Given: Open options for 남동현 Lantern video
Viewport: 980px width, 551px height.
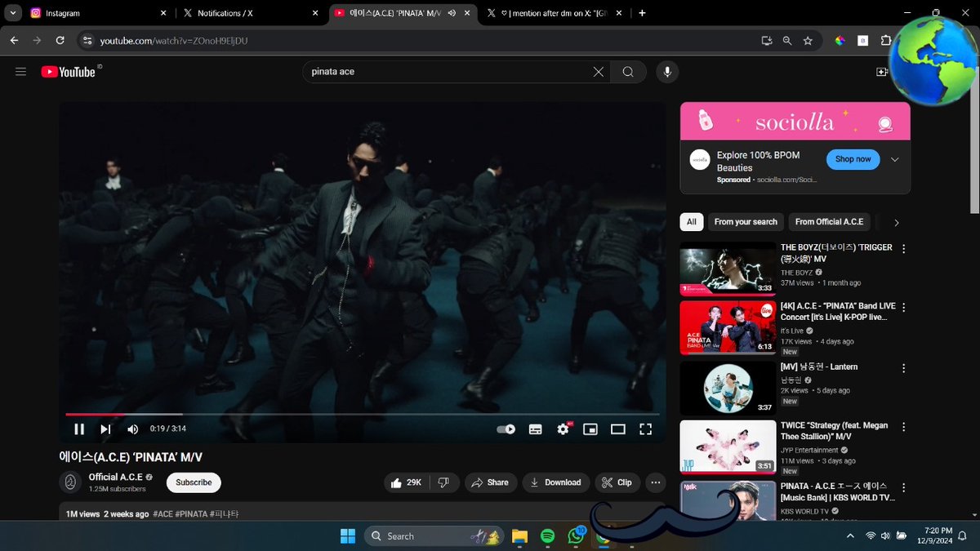Looking at the screenshot, I should 903,367.
